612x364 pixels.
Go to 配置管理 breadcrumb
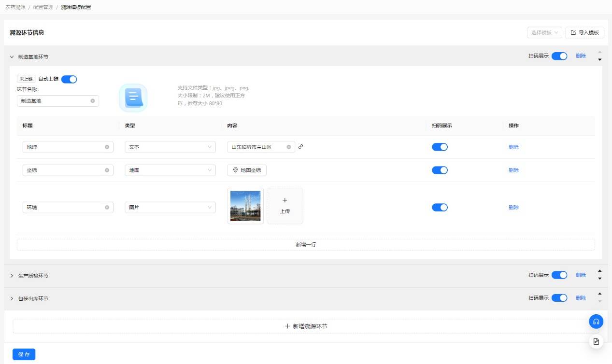[43, 7]
